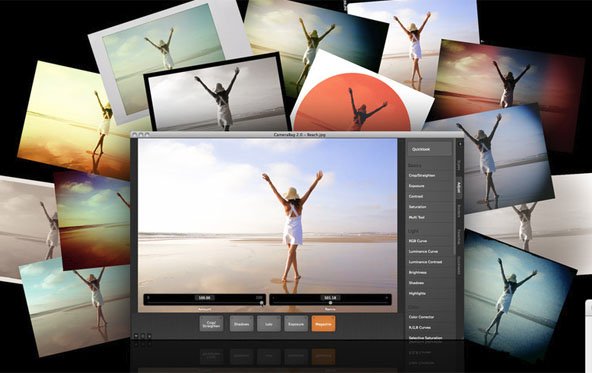This screenshot has height=373, width=592.
Task: Click the small button atop the vertical tab strip
Action: pyautogui.click(x=459, y=144)
